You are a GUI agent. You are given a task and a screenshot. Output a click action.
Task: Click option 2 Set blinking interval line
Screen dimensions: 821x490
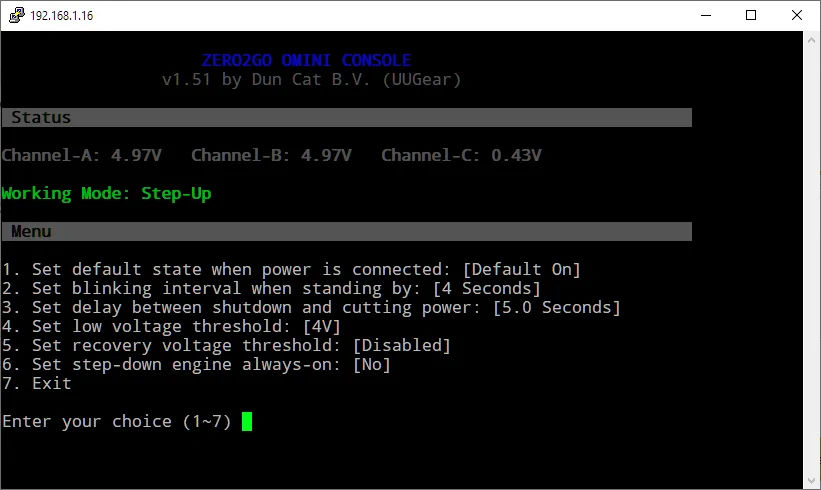click(271, 288)
